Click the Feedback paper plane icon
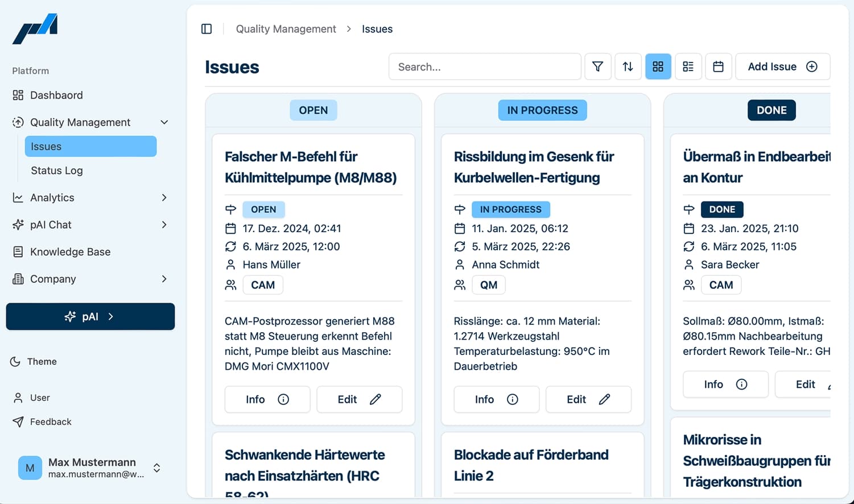 (18, 422)
